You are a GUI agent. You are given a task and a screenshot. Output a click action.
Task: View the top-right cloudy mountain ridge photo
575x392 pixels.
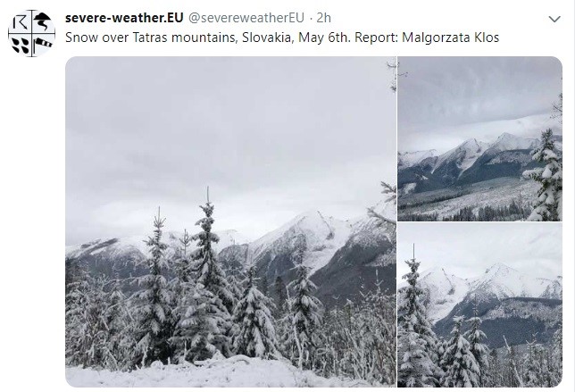pyautogui.click(x=480, y=138)
